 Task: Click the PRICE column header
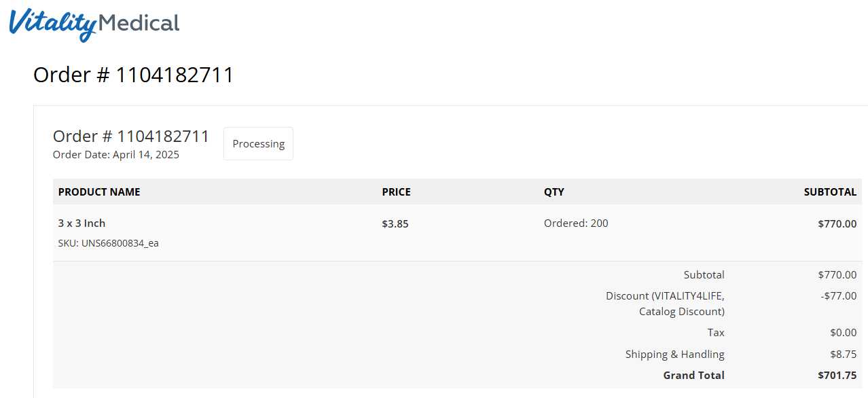point(396,192)
